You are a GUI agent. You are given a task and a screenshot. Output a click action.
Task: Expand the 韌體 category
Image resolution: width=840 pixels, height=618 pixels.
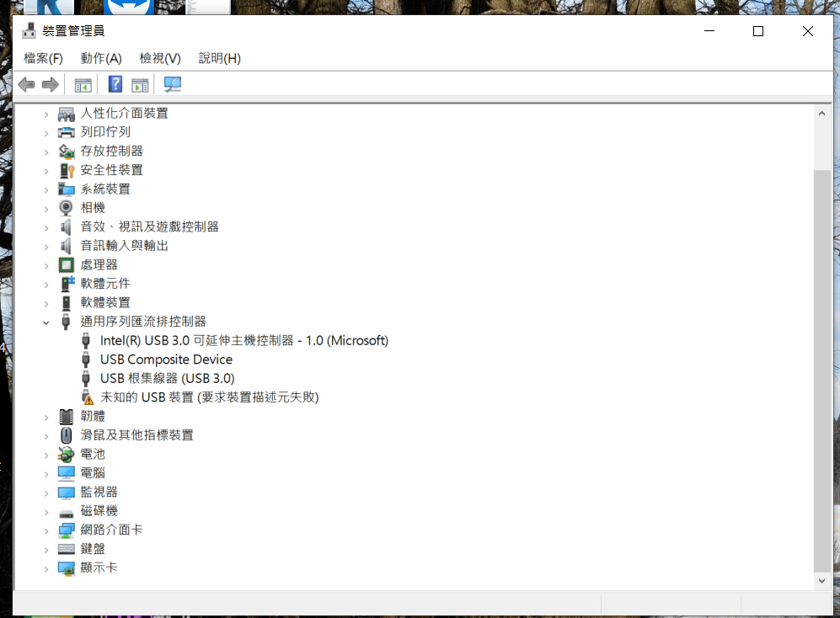(46, 417)
